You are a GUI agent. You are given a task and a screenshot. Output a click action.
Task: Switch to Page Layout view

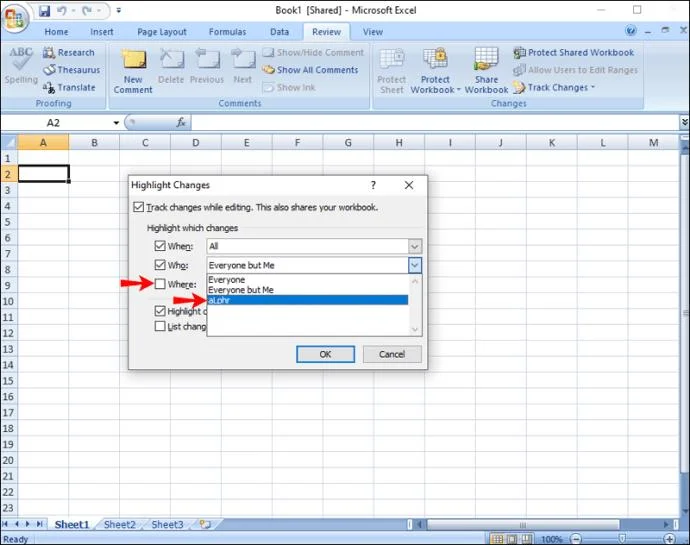(512, 539)
